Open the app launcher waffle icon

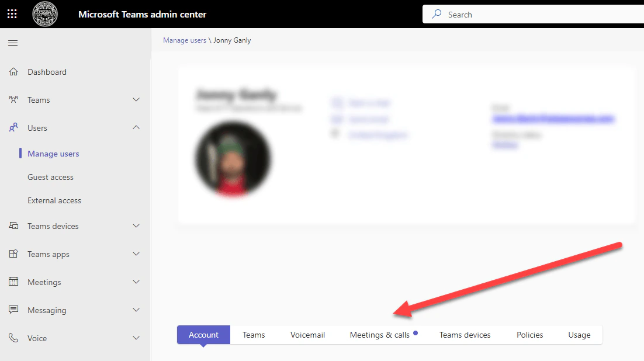coord(12,14)
